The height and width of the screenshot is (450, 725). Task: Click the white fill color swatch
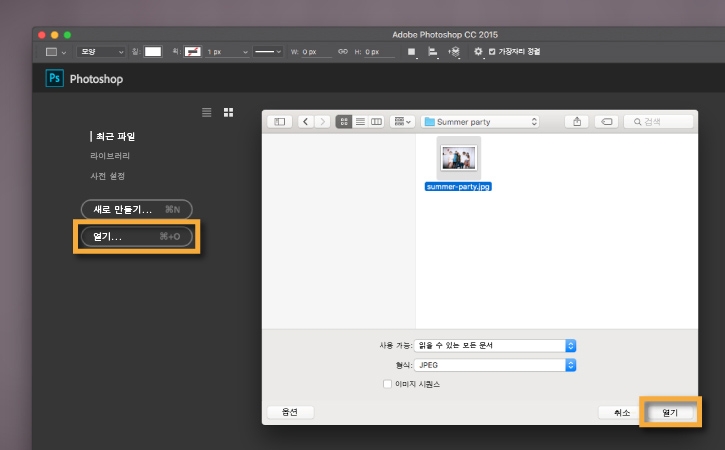[153, 51]
